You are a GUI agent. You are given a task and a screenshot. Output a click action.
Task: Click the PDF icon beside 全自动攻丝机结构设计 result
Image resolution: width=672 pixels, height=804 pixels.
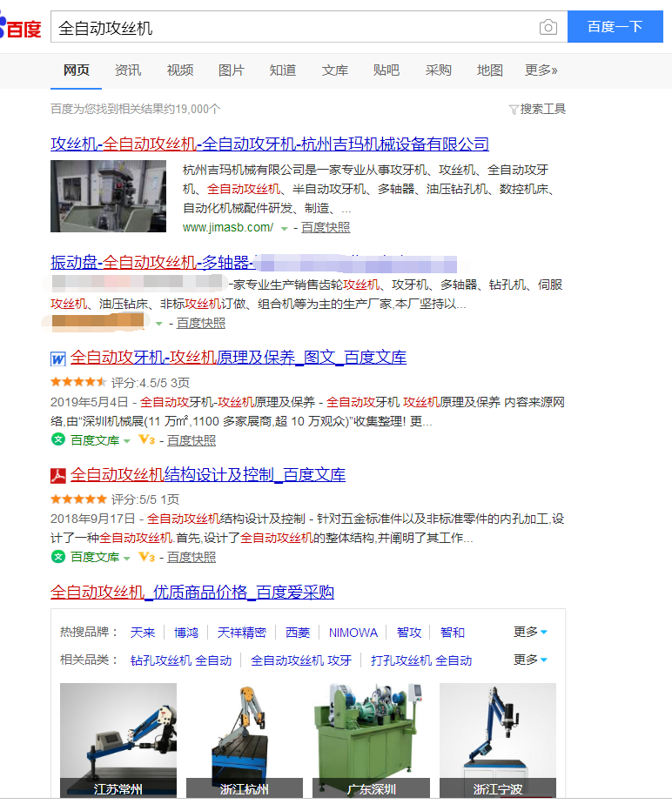[58, 476]
